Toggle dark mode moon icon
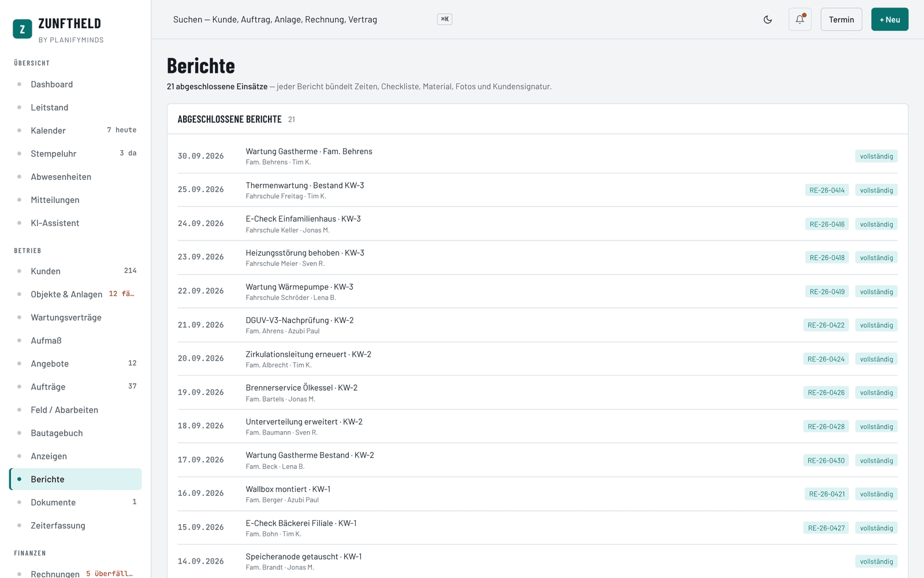Screen dimensions: 924x578 [767, 20]
